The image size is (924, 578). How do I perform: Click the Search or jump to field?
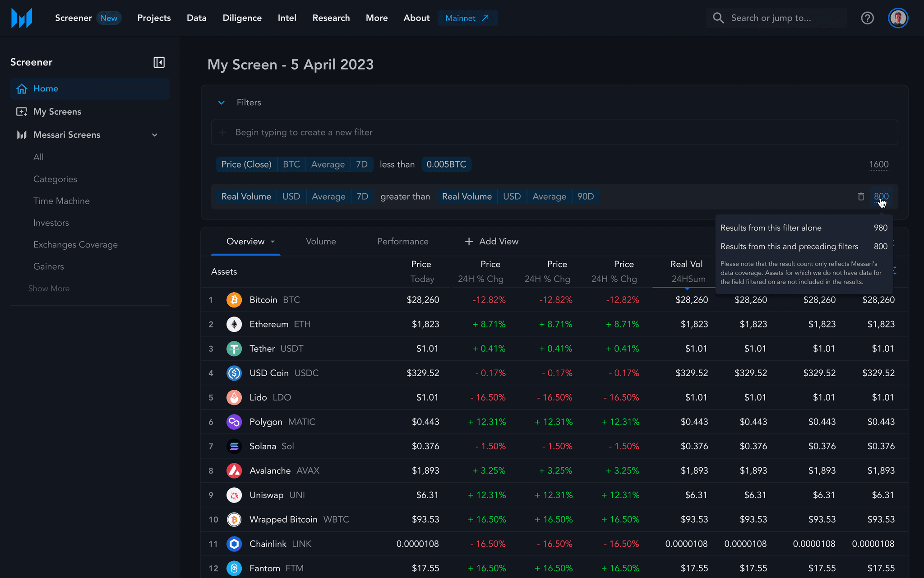(776, 18)
